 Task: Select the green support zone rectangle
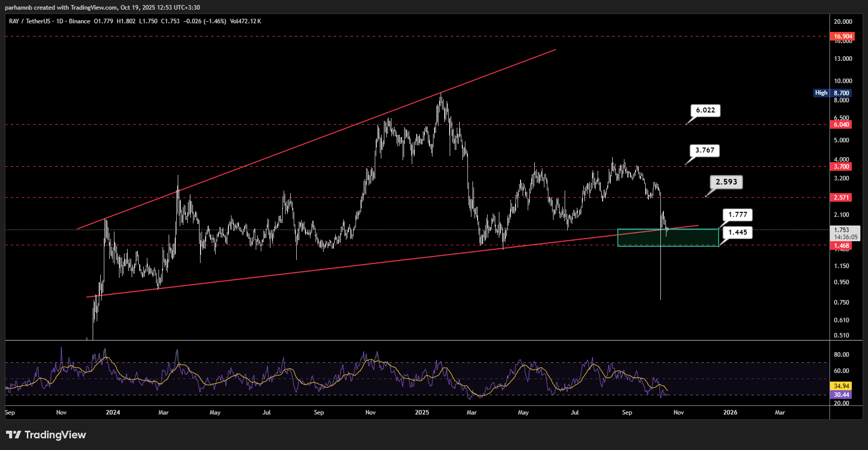pyautogui.click(x=667, y=238)
